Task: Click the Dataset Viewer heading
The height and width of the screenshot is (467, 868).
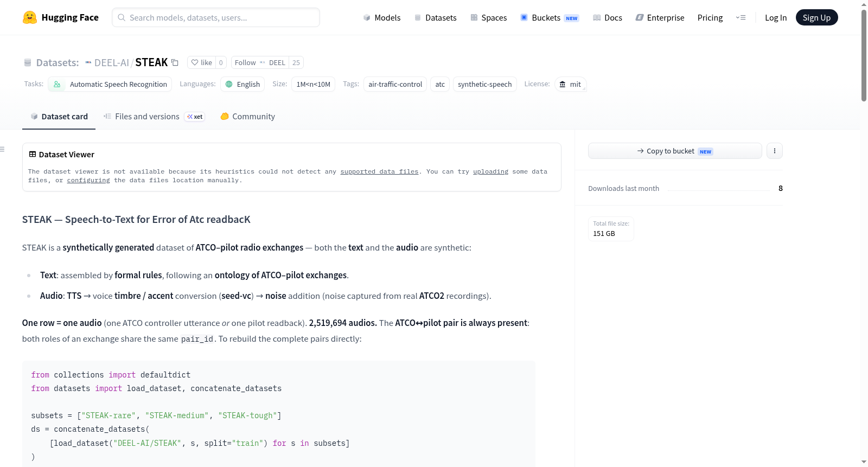Action: (x=62, y=155)
